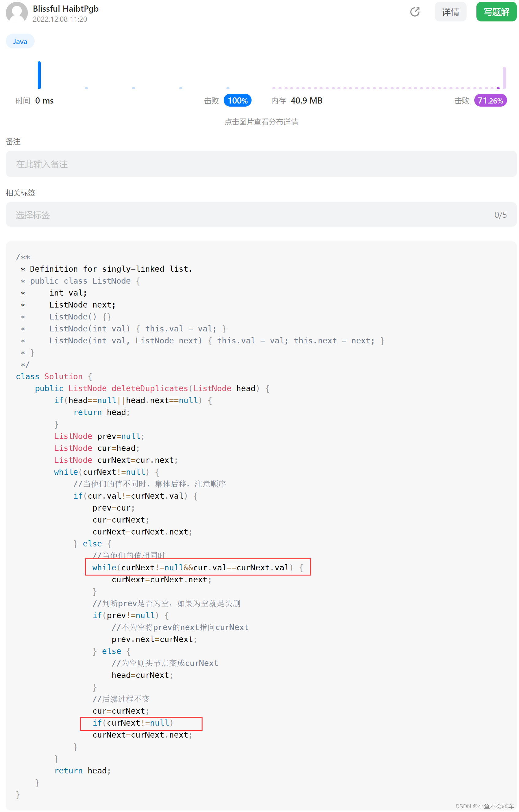Image resolution: width=519 pixels, height=812 pixels.
Task: Click the 相关标签 section label
Action: 21,193
